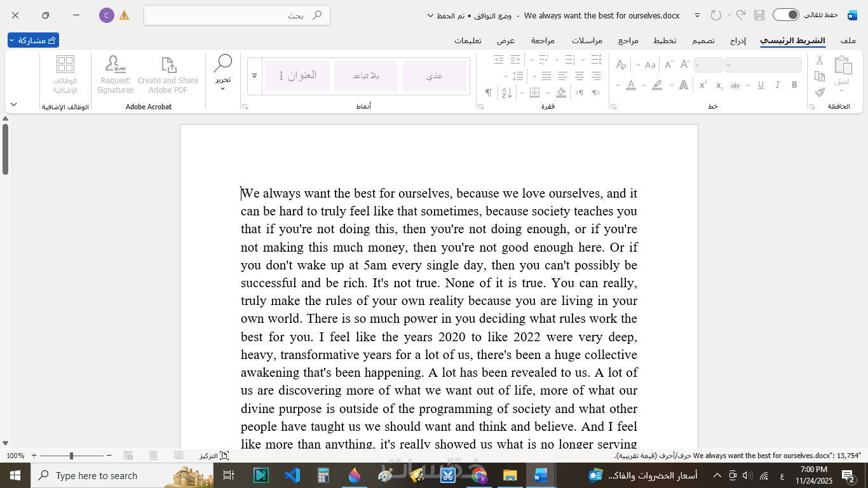Switch to the Insert (إدراج) tab
This screenshot has width=868, height=488.
click(738, 40)
